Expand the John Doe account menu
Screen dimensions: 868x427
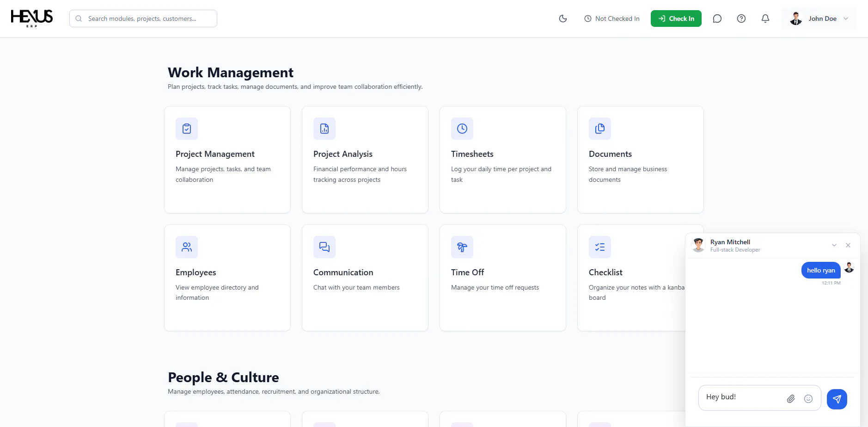[819, 19]
